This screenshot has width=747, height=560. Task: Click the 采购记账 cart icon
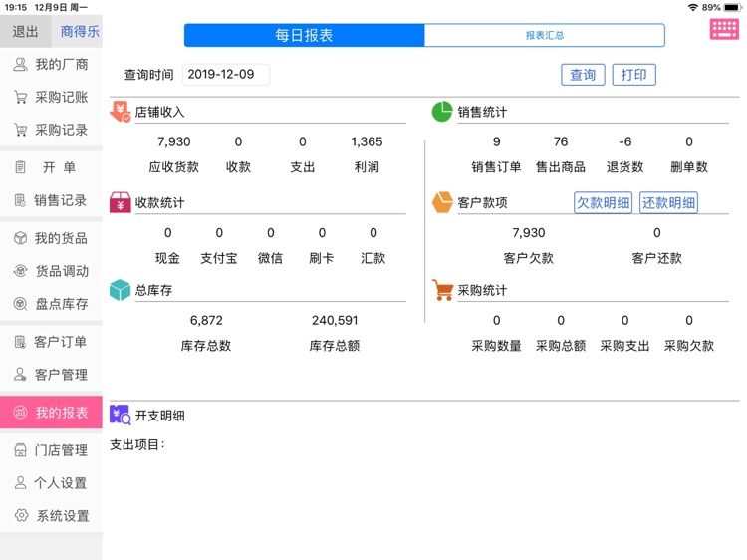point(20,97)
